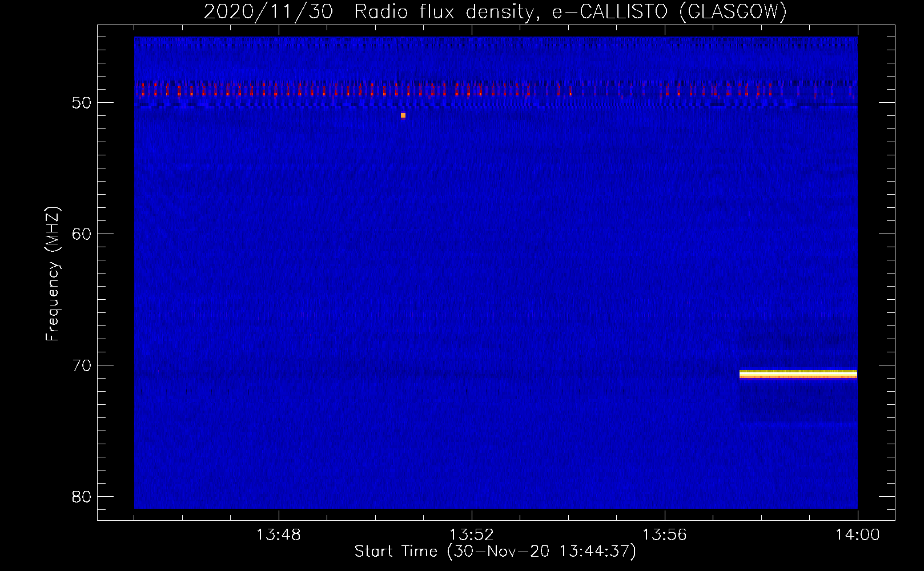Click the '14:00' time axis label

(857, 535)
